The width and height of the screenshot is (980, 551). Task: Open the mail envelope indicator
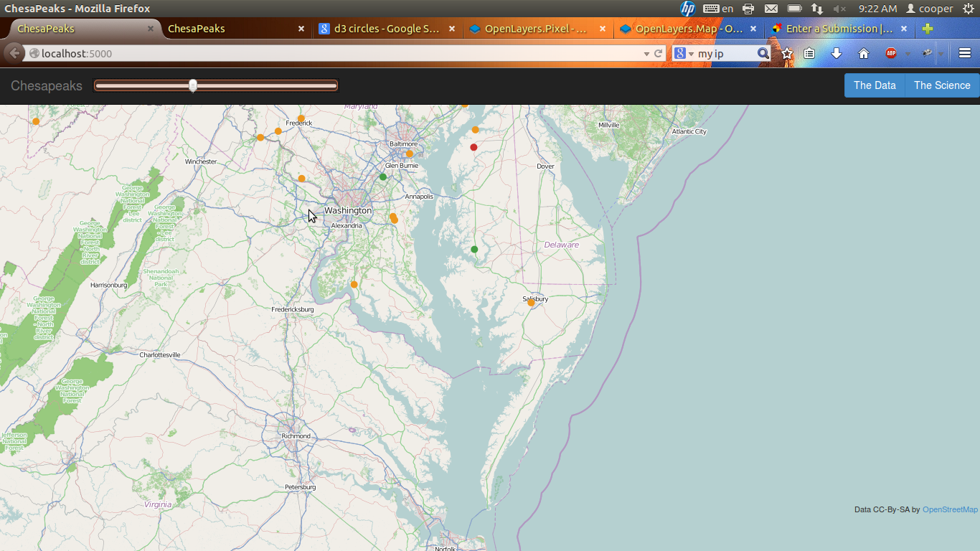[771, 9]
